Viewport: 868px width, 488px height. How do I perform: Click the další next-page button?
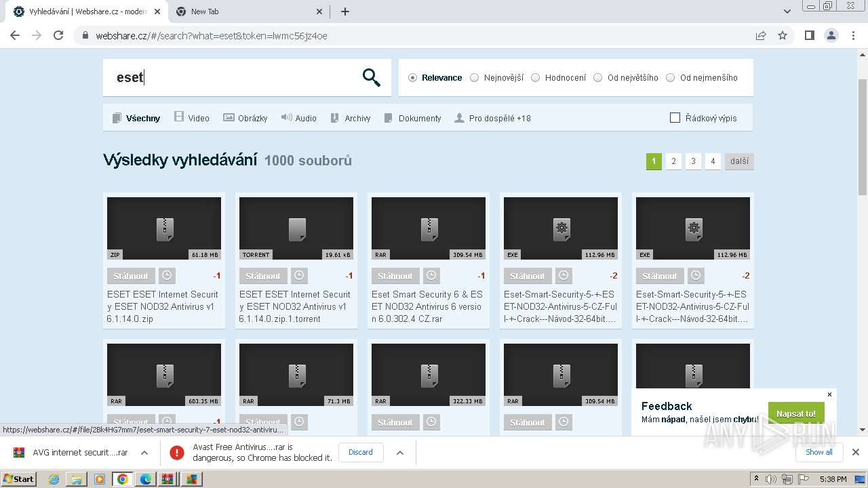(x=739, y=161)
